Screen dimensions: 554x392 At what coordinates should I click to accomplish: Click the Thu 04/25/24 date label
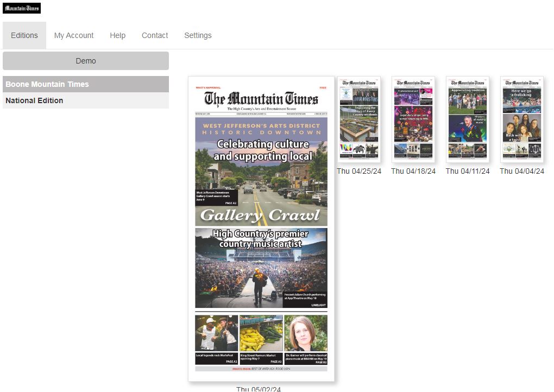point(359,171)
